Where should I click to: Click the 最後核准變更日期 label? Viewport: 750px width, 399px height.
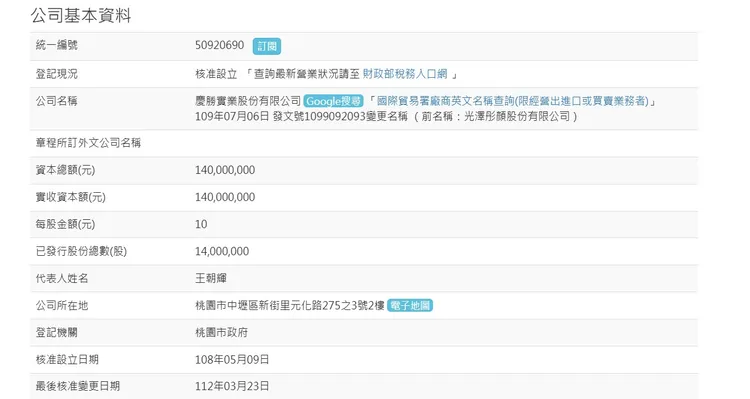point(77,386)
